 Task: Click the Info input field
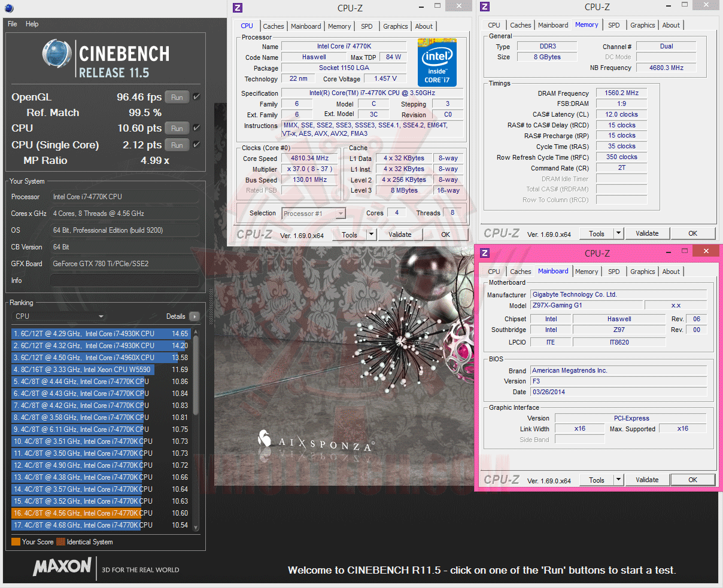click(124, 281)
